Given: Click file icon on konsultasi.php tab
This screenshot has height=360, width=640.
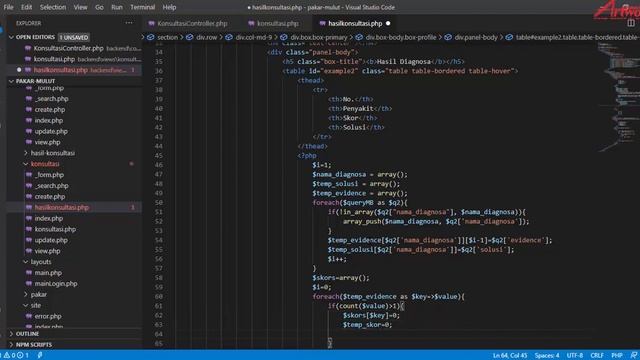Looking at the screenshot, I should 251,23.
